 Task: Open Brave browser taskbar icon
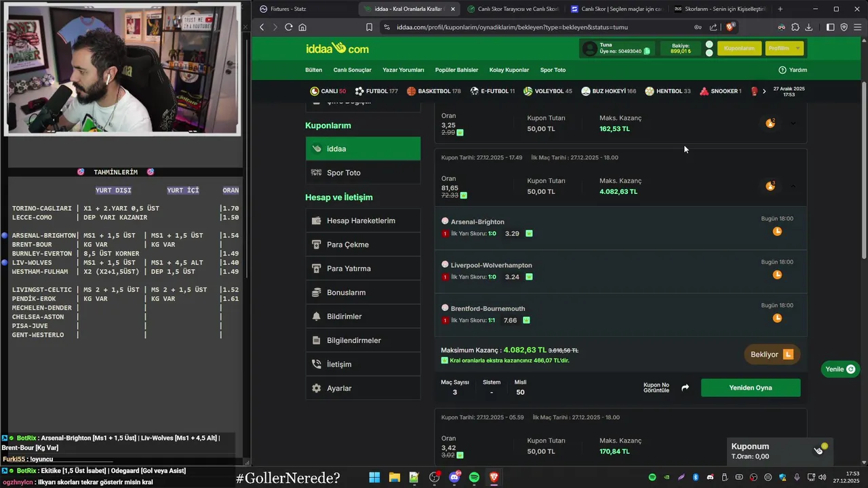click(x=494, y=477)
